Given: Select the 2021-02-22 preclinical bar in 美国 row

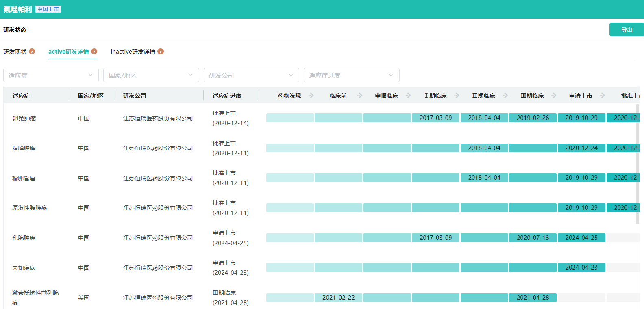Looking at the screenshot, I should pyautogui.click(x=338, y=298).
